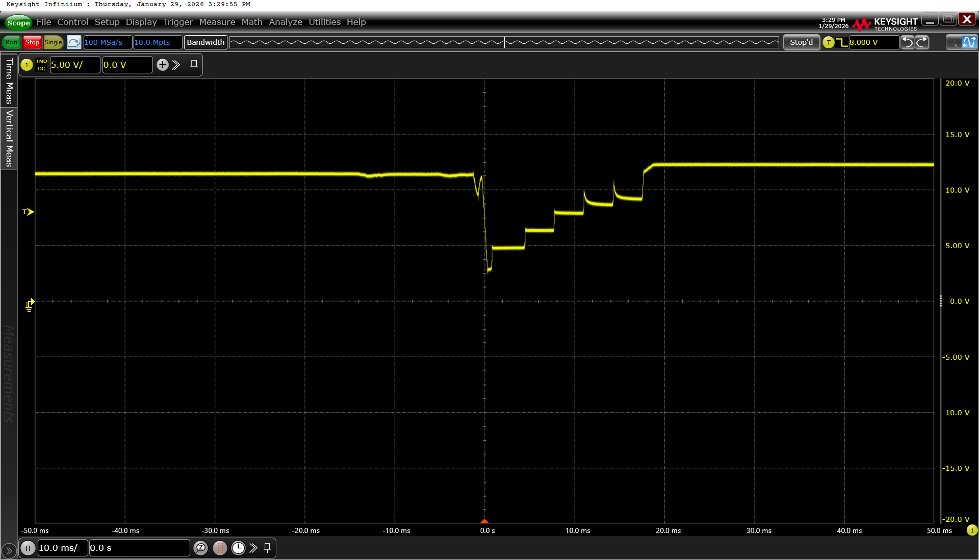The image size is (979, 560).
Task: Minimize the Infiniium window
Action: click(x=930, y=20)
